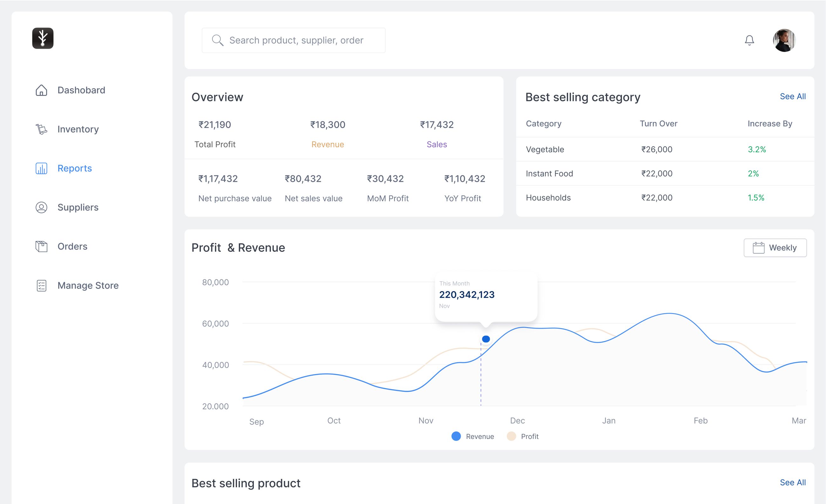
Task: Switch to the Reports section
Action: (x=74, y=168)
